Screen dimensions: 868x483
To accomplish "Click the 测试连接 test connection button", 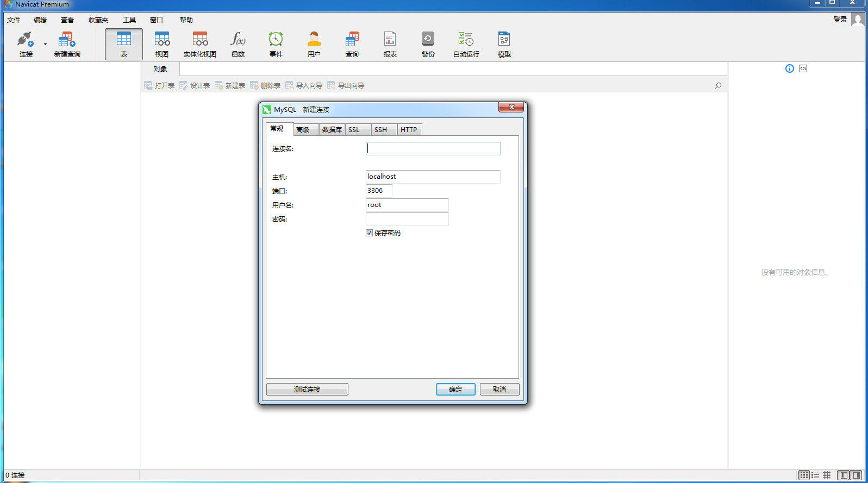I will [x=307, y=390].
